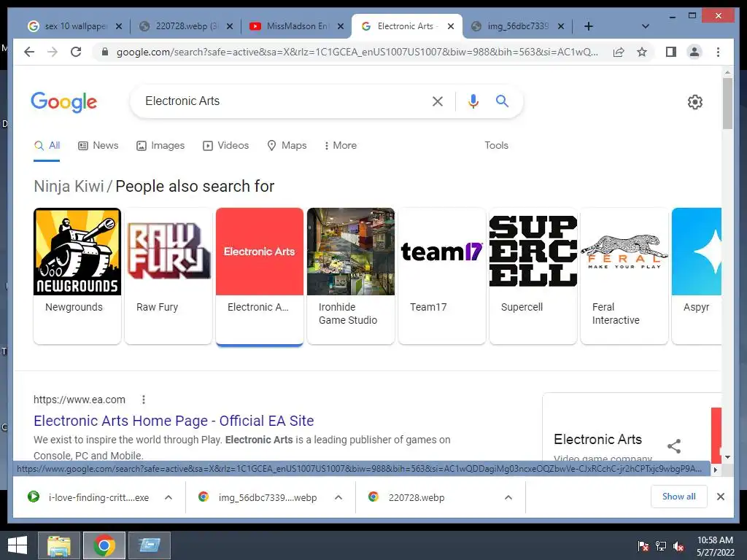Viewport: 747px width, 560px height.
Task: Expand options for 220728.webp download
Action: click(508, 497)
